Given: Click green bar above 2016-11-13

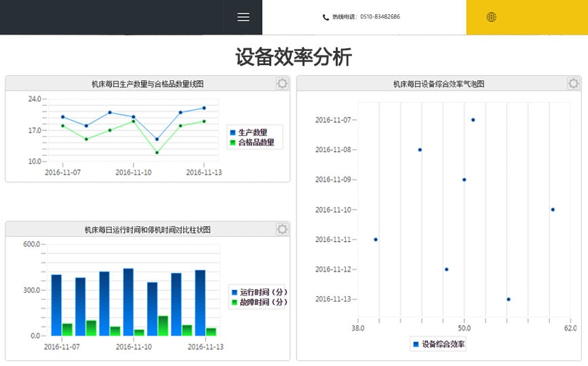Looking at the screenshot, I should 211,332.
